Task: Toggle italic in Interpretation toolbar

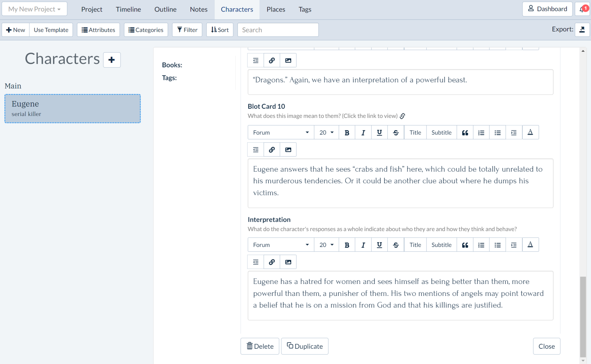Action: click(363, 245)
